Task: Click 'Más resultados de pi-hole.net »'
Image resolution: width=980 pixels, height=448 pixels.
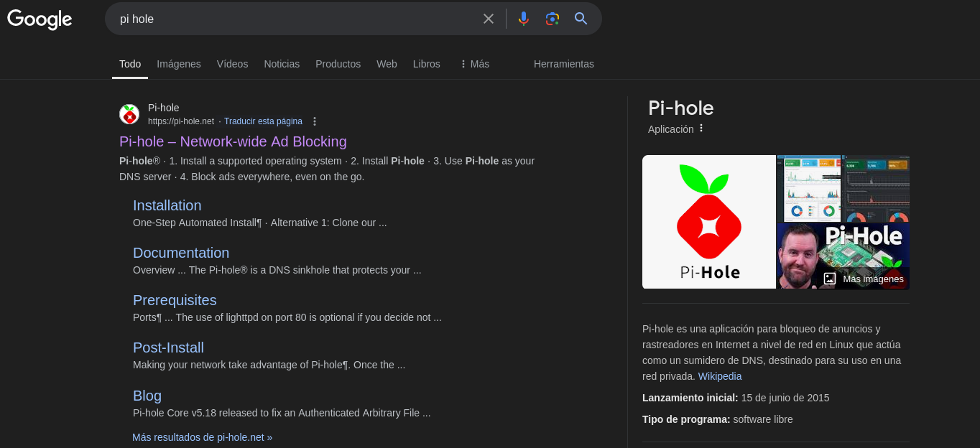Action: click(202, 437)
